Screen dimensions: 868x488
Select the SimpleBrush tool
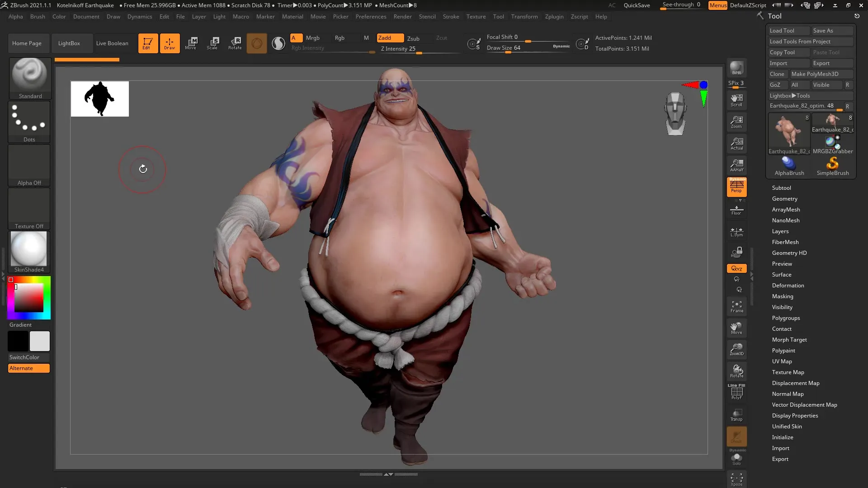click(833, 166)
